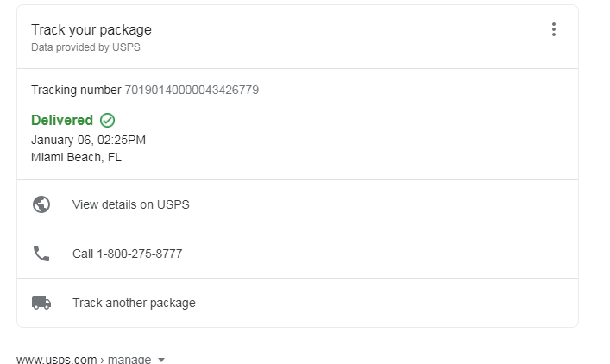This screenshot has height=364, width=610.
Task: Open the three-dot more options menu
Action: pyautogui.click(x=553, y=30)
